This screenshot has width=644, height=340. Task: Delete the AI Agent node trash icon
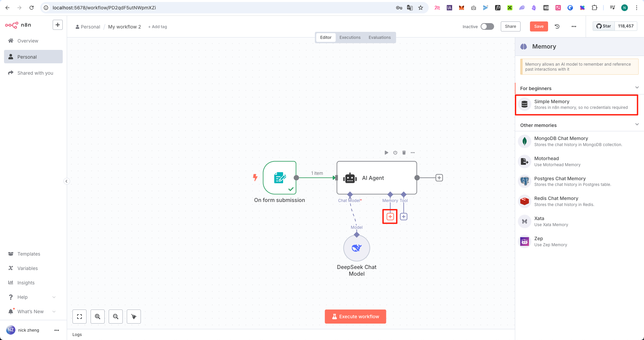coord(404,153)
